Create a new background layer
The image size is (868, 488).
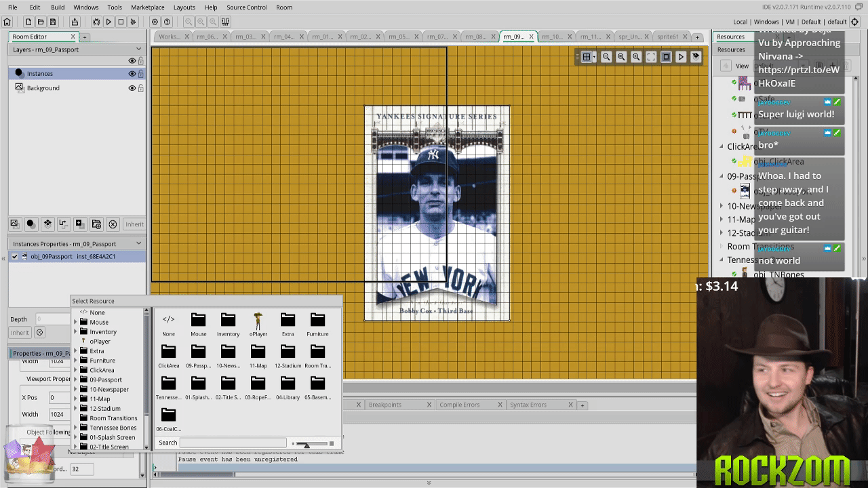tap(14, 224)
